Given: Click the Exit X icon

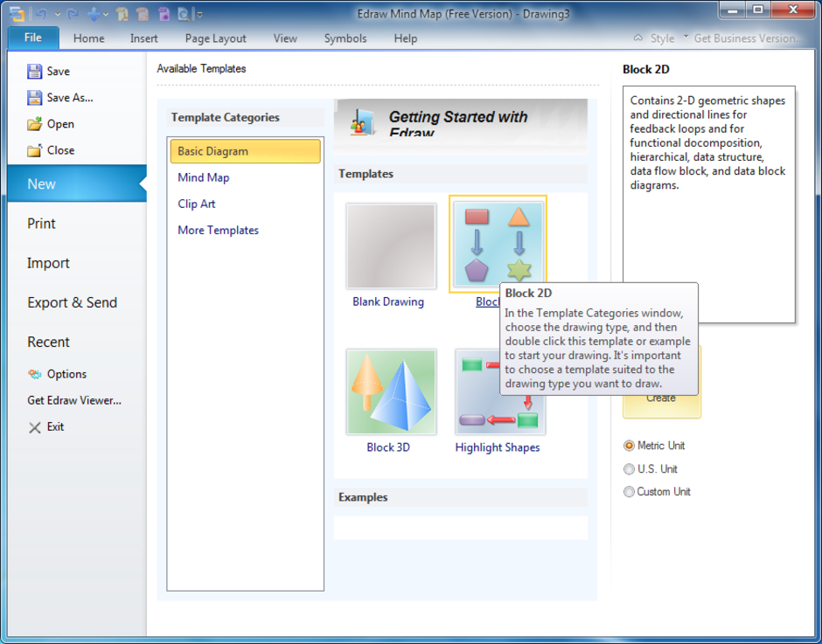Looking at the screenshot, I should coord(35,427).
